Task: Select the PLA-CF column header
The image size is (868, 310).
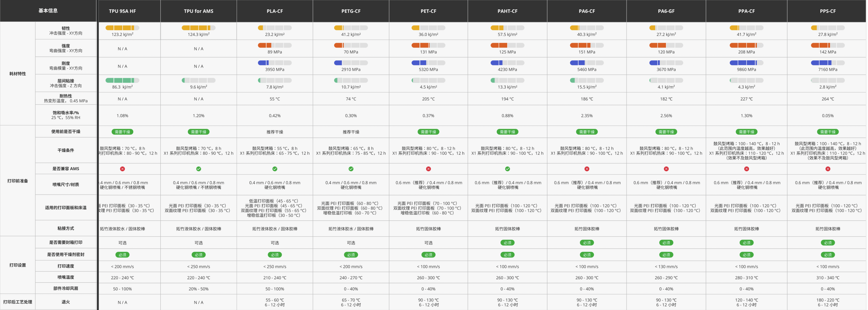Action: 275,11
